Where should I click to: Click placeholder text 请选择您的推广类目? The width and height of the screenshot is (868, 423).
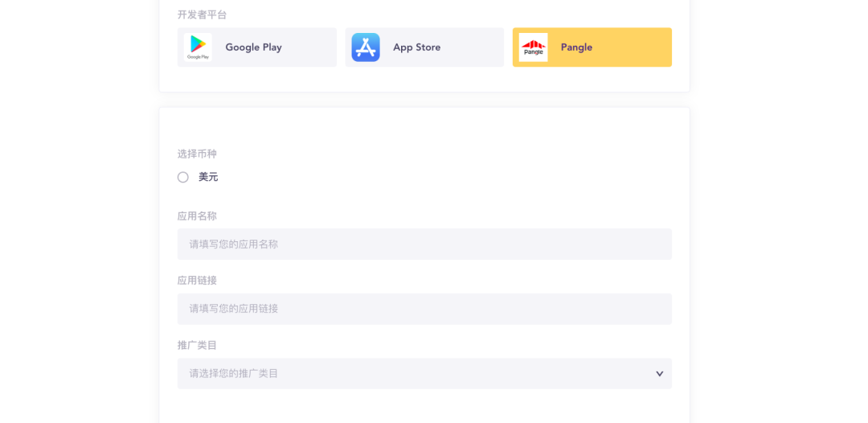(x=234, y=373)
